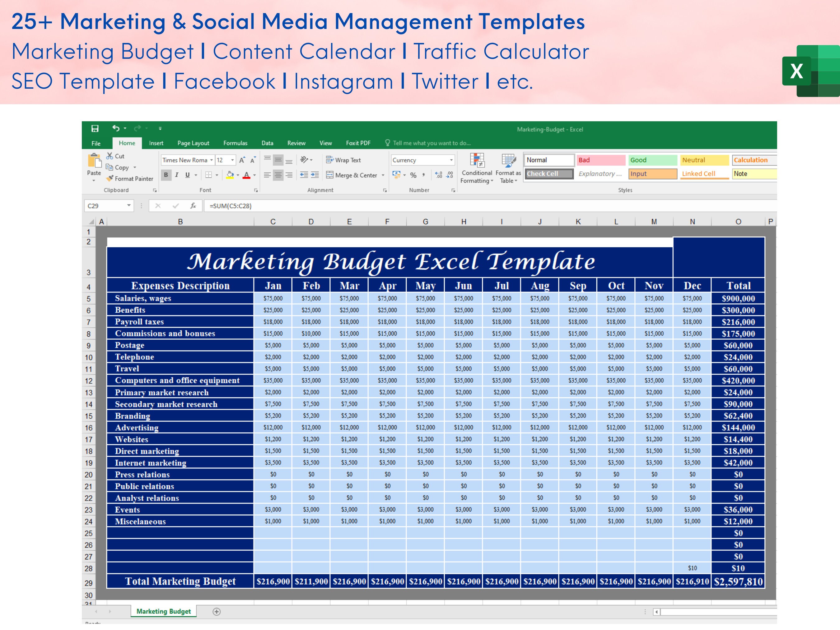Image resolution: width=840 pixels, height=630 pixels.
Task: Open the Review ribbon tab
Action: click(296, 143)
